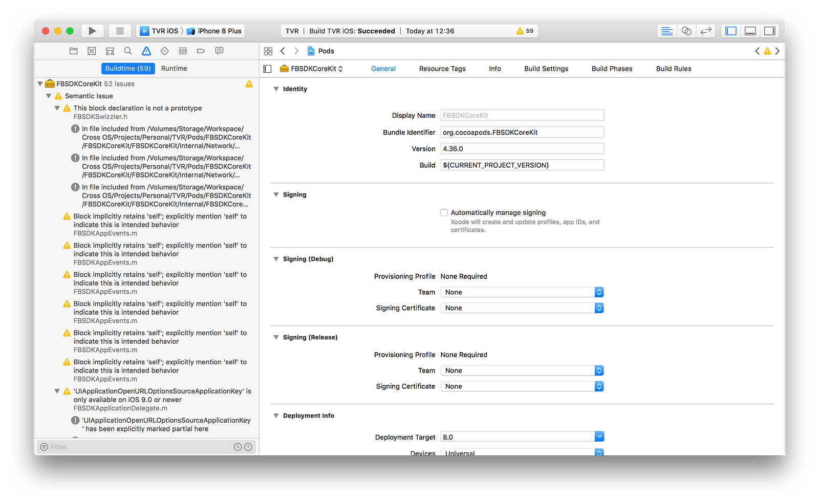Viewport: 819px width, 504px height.
Task: Open the FBSDKCoreKit target selector popup
Action: (x=312, y=69)
